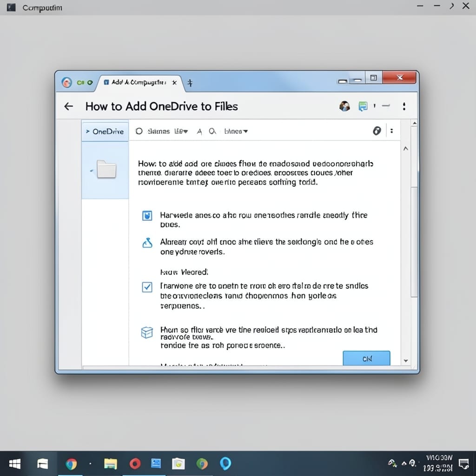This screenshot has height=476, width=476.
Task: Open the blue window app in taskbar
Action: [x=156, y=463]
